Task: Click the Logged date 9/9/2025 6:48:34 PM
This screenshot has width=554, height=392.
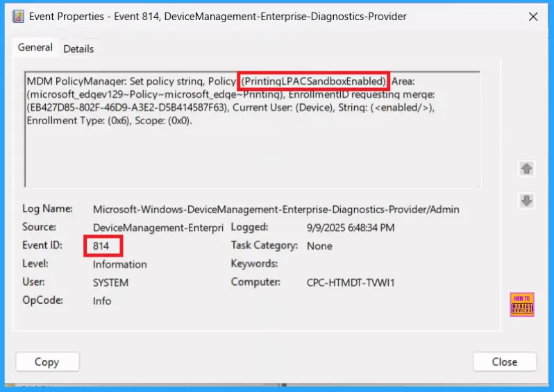Action: pyautogui.click(x=351, y=228)
